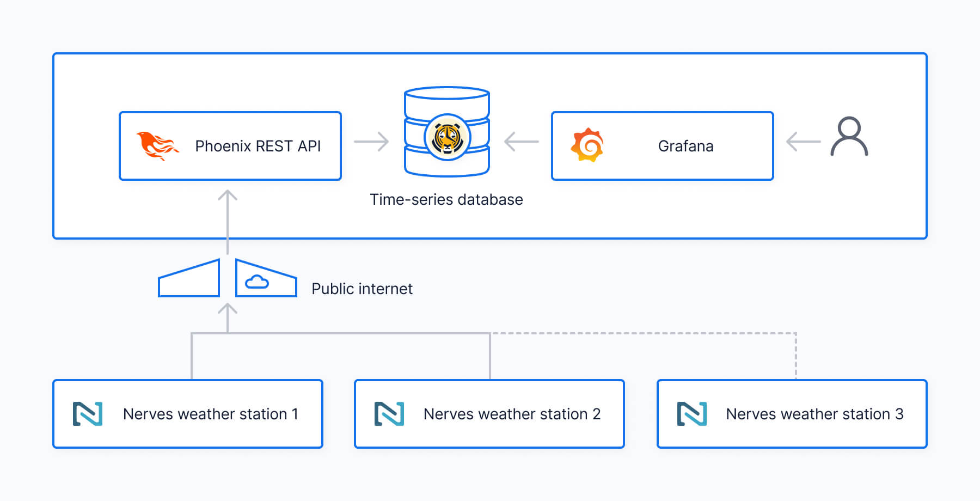980x501 pixels.
Task: Click Nerves logo for weather station 1
Action: point(88,414)
